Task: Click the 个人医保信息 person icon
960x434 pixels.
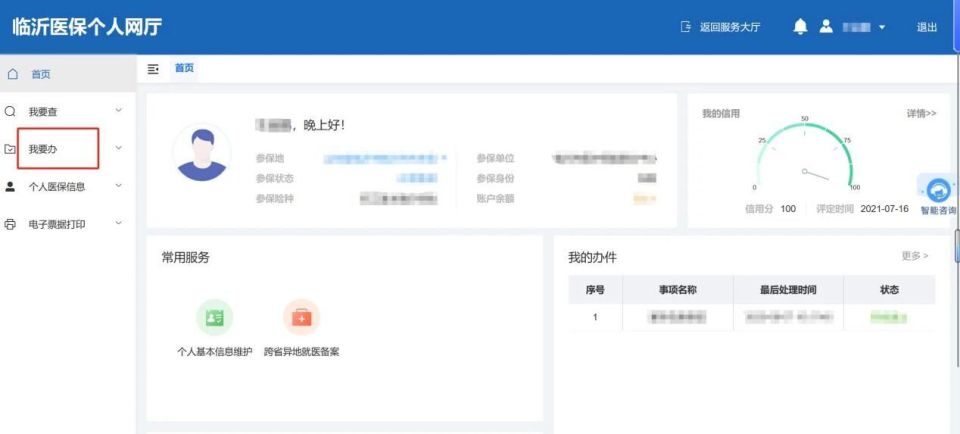Action: (x=10, y=187)
